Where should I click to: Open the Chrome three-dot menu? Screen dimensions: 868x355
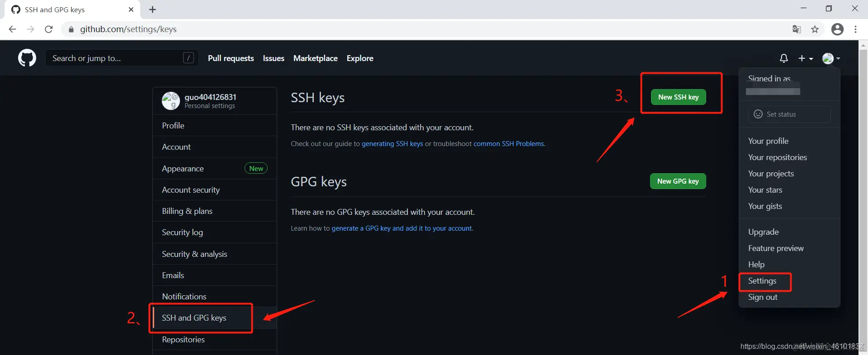click(855, 29)
